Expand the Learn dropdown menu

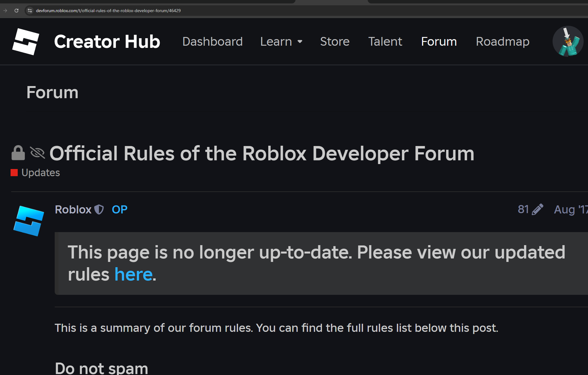tap(281, 41)
